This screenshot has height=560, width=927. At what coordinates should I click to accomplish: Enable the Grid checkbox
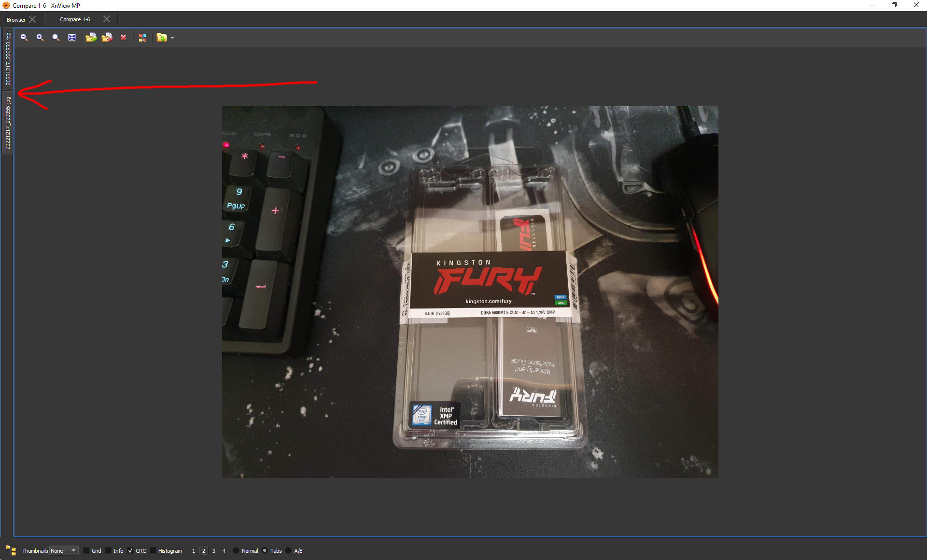[x=86, y=551]
